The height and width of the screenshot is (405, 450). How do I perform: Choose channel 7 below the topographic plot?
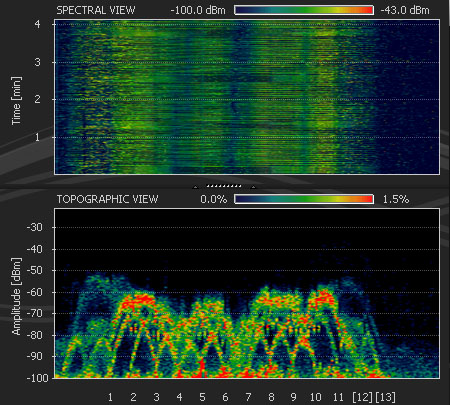[248, 397]
